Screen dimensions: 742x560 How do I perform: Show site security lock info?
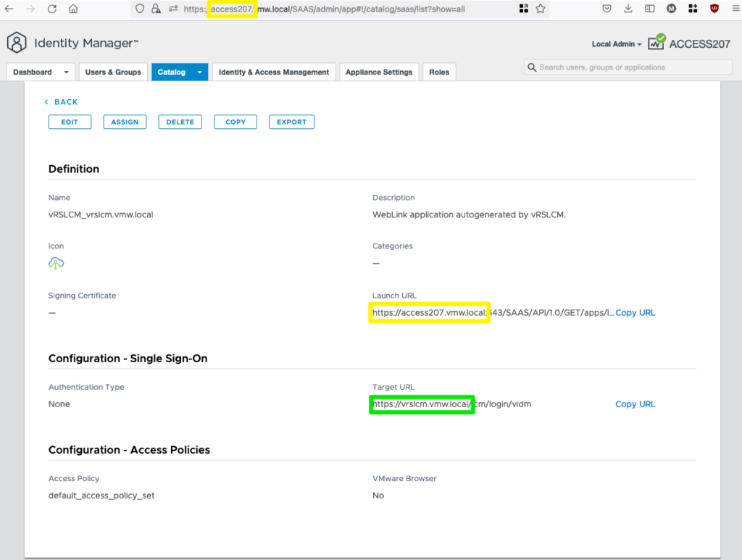(157, 9)
